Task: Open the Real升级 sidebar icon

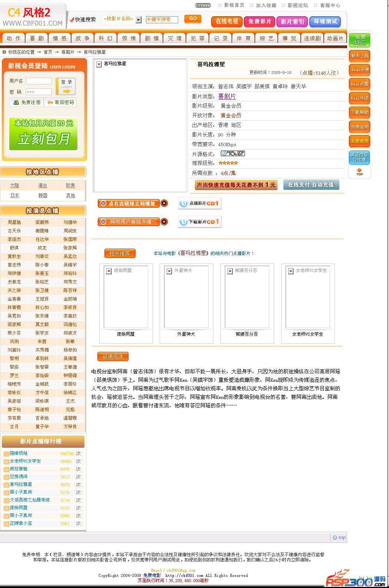Action: (x=359, y=98)
